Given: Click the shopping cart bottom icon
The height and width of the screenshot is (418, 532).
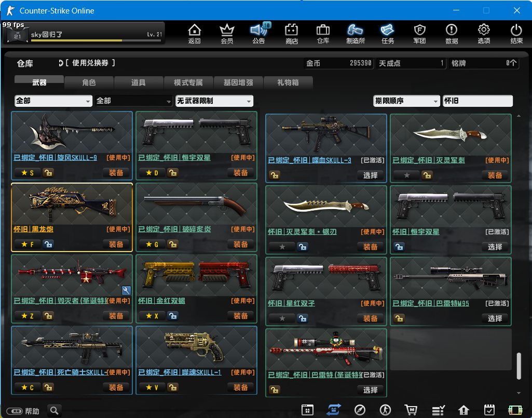Looking at the screenshot, I should coord(411,410).
